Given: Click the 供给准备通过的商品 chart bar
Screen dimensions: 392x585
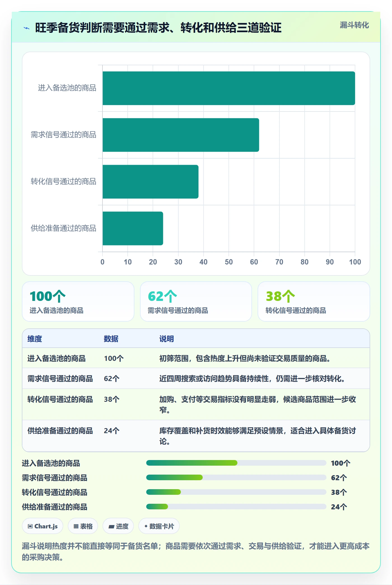Looking at the screenshot, I should point(133,228).
